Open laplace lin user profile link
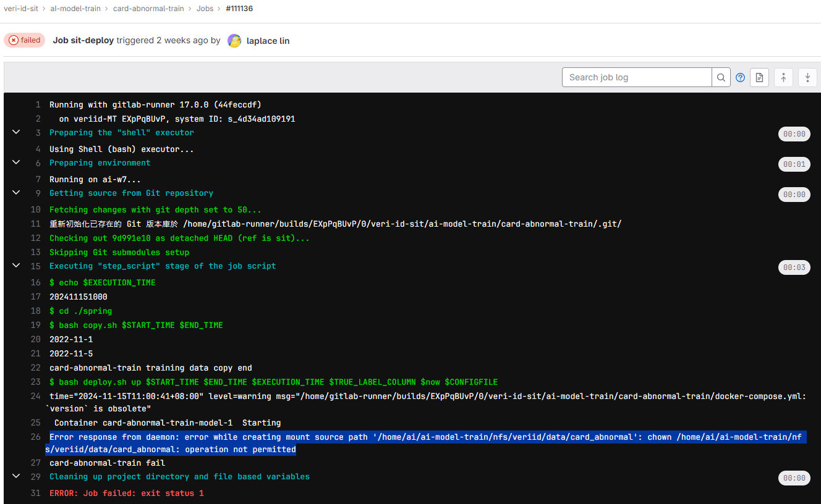Image resolution: width=821 pixels, height=504 pixels. pos(268,41)
